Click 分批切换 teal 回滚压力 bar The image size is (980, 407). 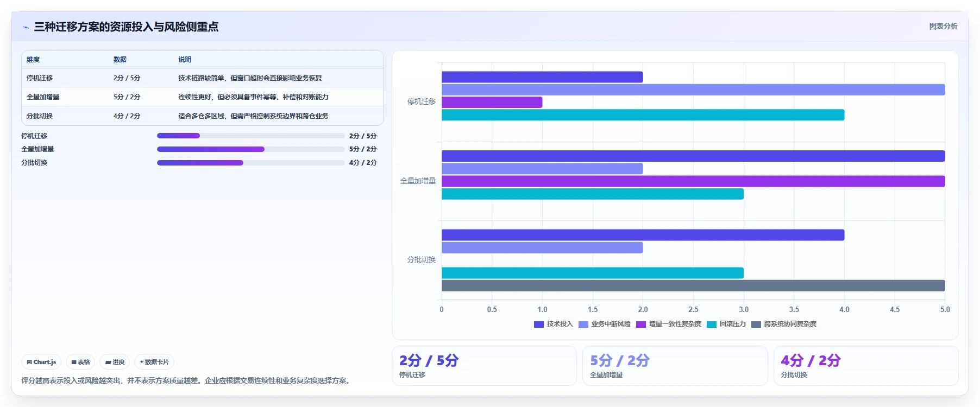[593, 273]
